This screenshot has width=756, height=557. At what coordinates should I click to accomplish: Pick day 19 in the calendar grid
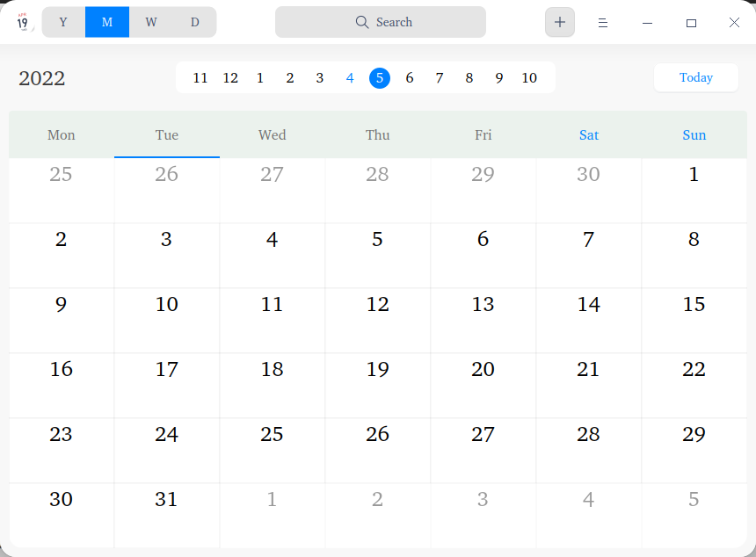coord(378,370)
